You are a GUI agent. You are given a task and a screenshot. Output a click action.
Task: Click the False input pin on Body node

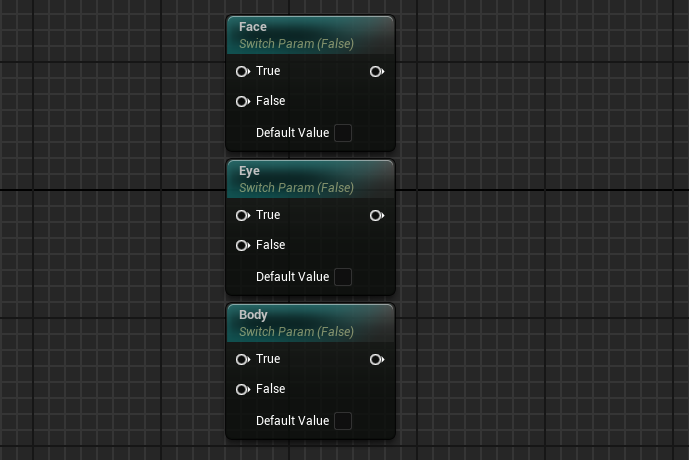click(242, 390)
